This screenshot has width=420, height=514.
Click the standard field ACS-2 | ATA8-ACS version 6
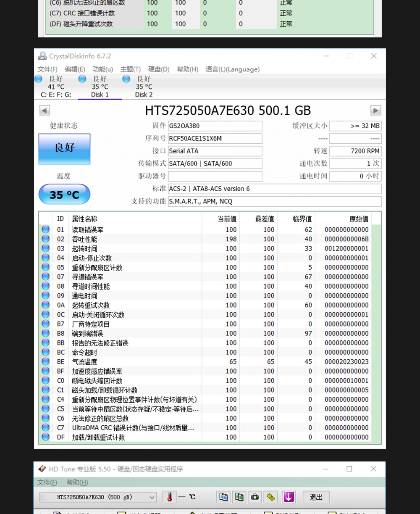point(275,189)
